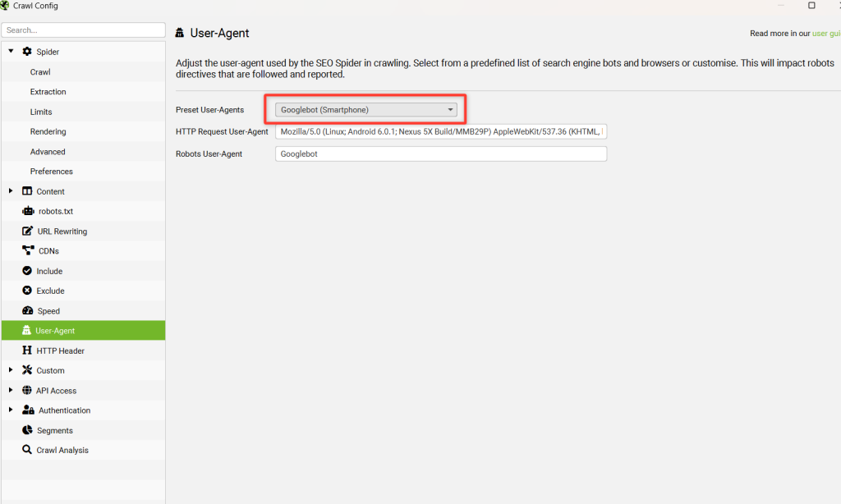
Task: Click the robots.txt robot icon
Action: pos(28,211)
